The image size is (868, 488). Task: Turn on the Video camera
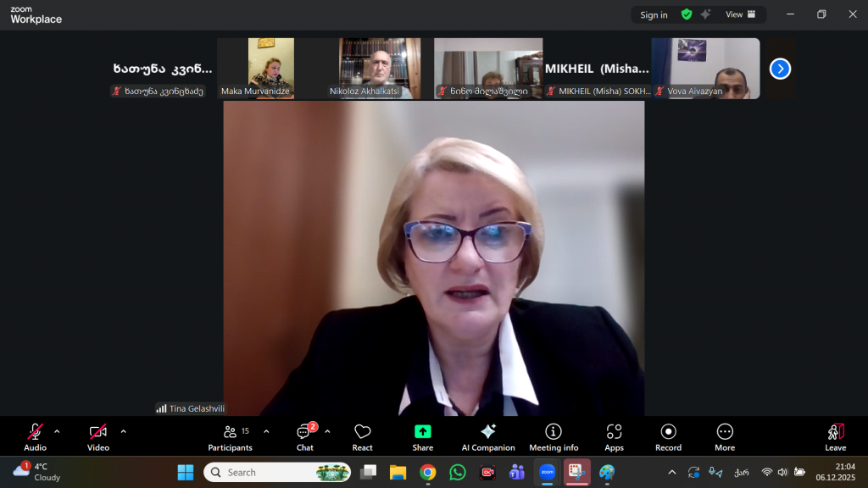[98, 436]
